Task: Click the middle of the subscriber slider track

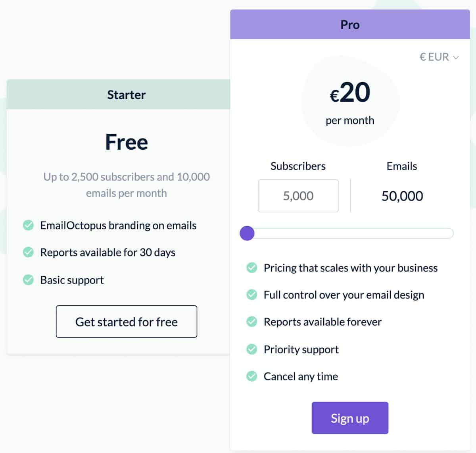Action: click(x=350, y=233)
